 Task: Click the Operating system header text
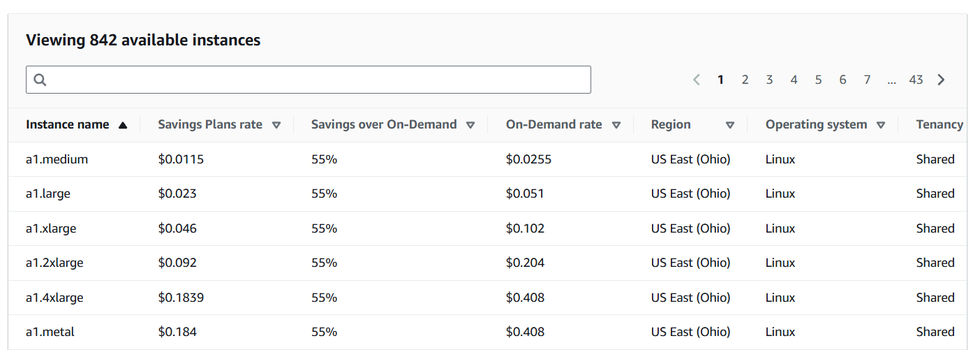[817, 124]
